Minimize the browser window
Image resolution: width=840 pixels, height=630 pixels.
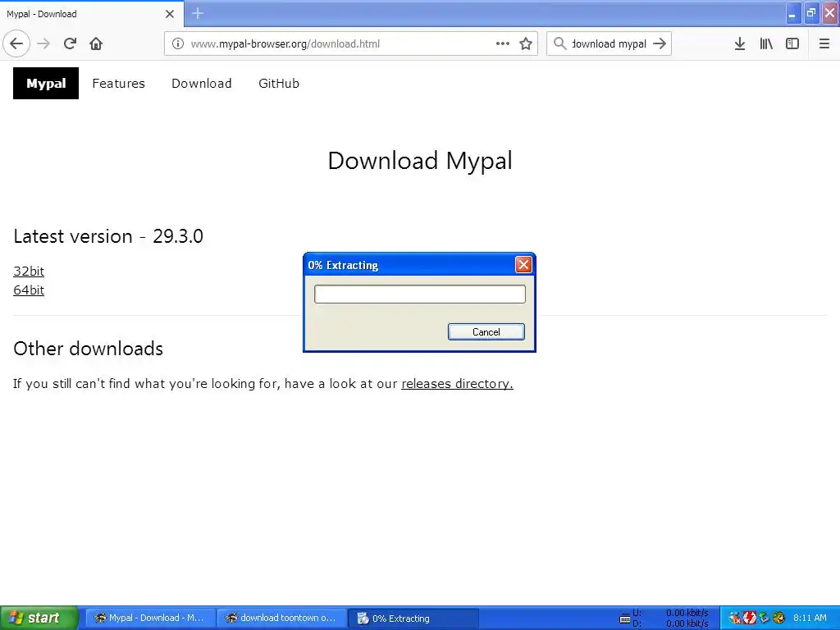pos(793,13)
